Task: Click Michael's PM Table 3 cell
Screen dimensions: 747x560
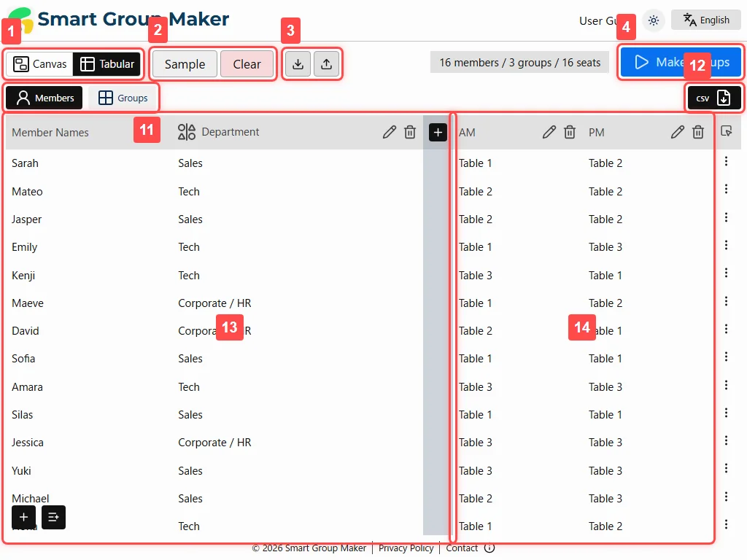Action: point(605,499)
